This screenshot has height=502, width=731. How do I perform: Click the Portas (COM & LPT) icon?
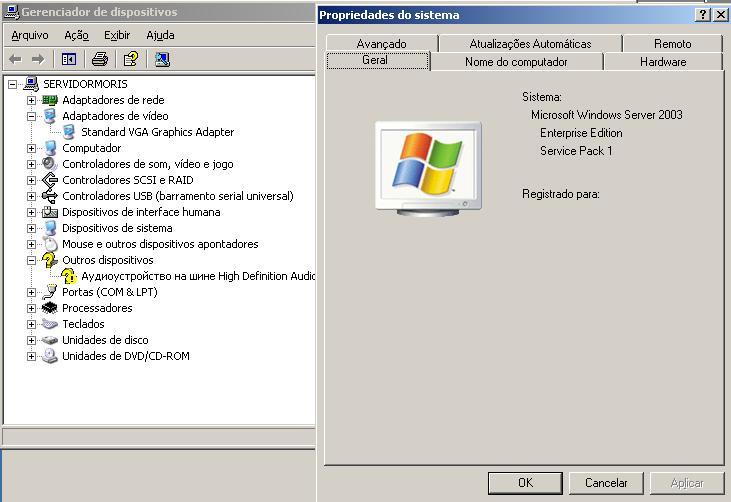coord(49,292)
